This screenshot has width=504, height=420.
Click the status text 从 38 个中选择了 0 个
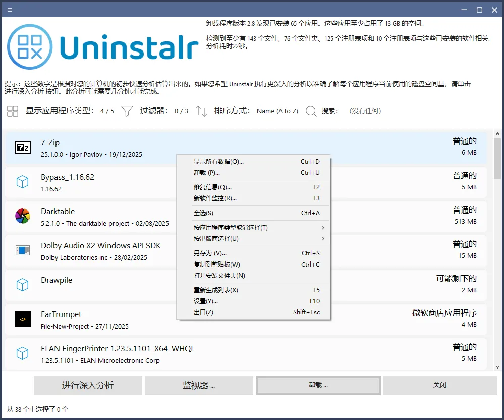tap(38, 410)
